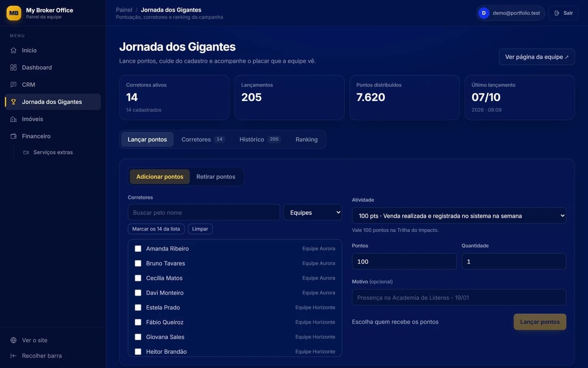Check the Giovana Sales checkbox
Screen dimensions: 588x368
138,337
